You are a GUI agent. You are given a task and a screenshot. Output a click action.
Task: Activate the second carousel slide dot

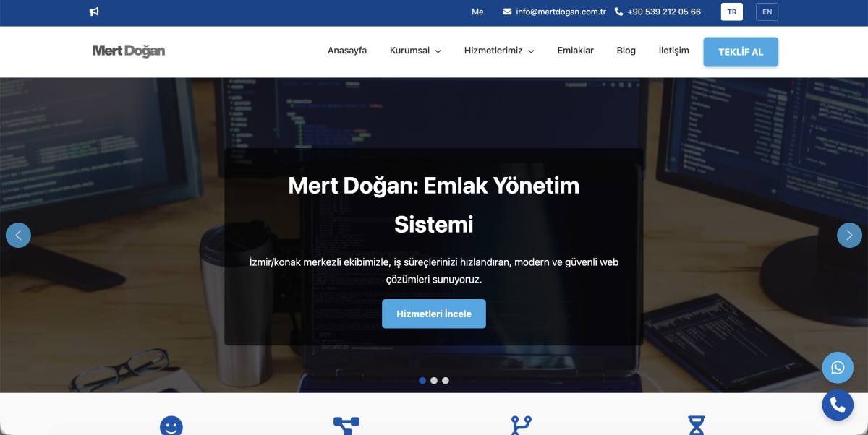(434, 379)
